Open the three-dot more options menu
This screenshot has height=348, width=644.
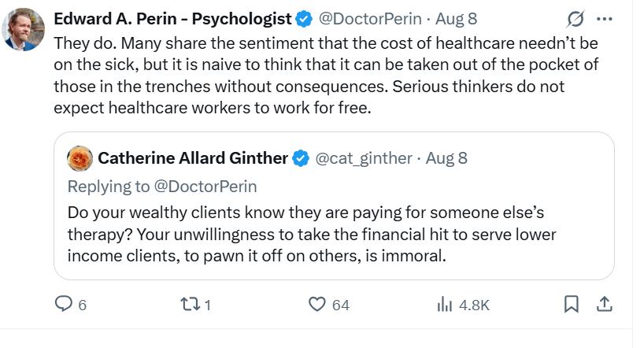[605, 18]
